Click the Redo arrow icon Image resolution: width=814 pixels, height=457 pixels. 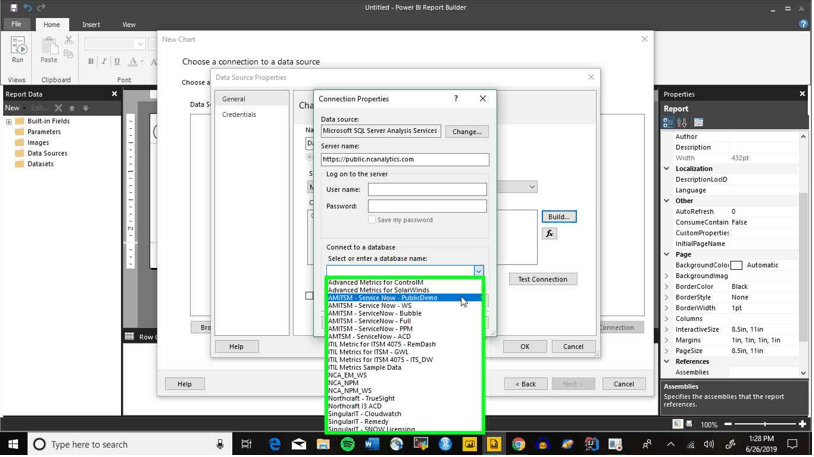42,7
